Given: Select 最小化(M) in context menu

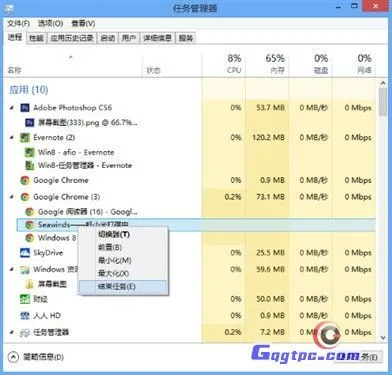Looking at the screenshot, I should (123, 260).
